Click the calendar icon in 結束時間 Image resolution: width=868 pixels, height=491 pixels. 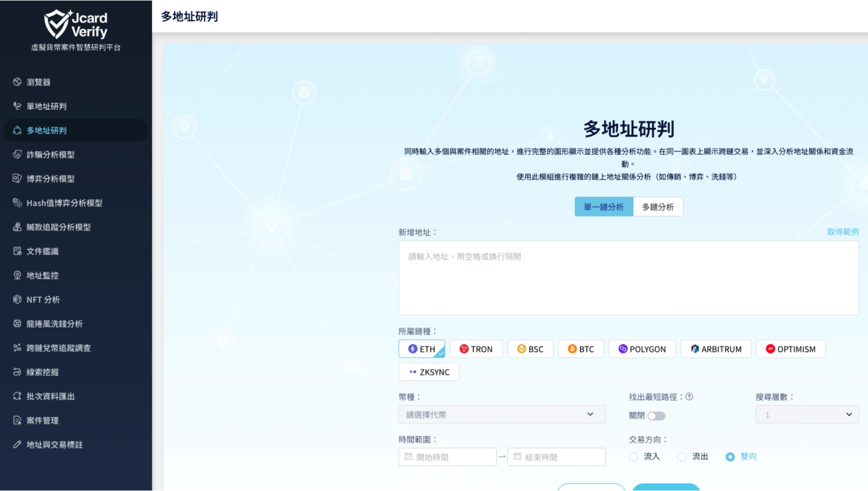click(x=517, y=456)
